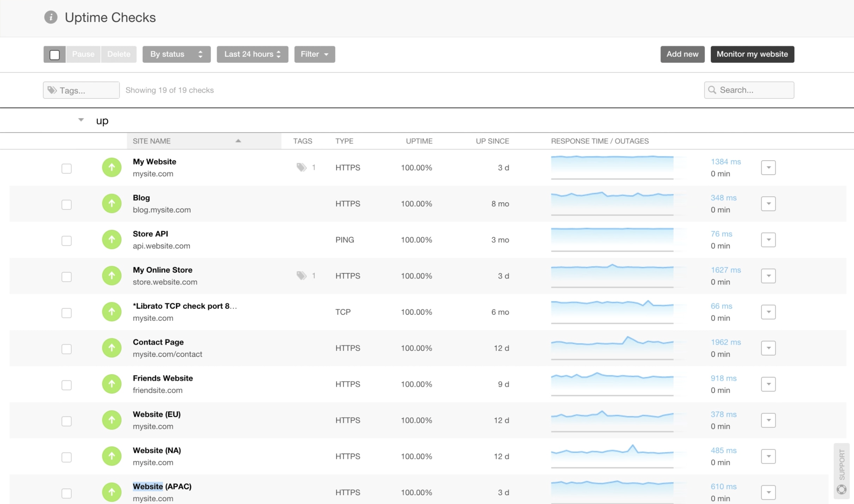Click the green status icon for Contact Page
The image size is (854, 504).
(111, 348)
